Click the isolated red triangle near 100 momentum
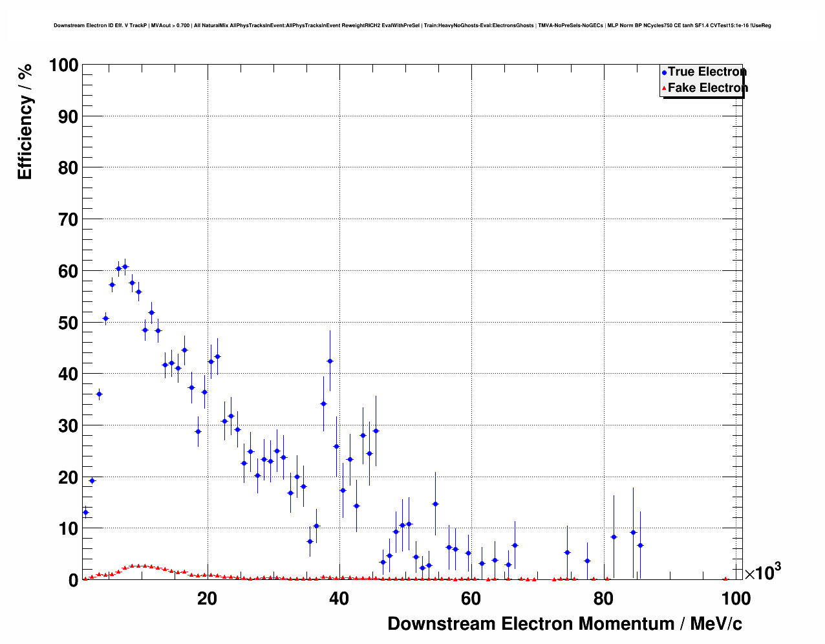825x644 pixels. pos(725,579)
